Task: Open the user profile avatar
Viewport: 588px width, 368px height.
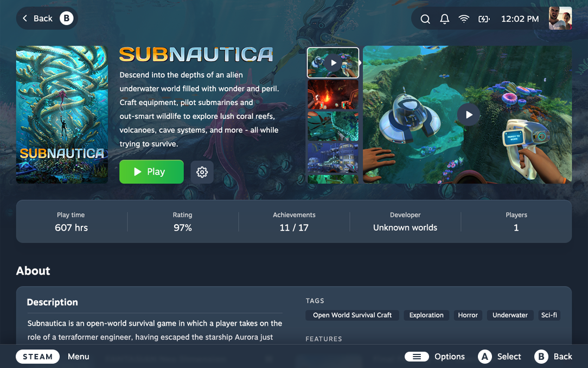Action: (x=560, y=18)
